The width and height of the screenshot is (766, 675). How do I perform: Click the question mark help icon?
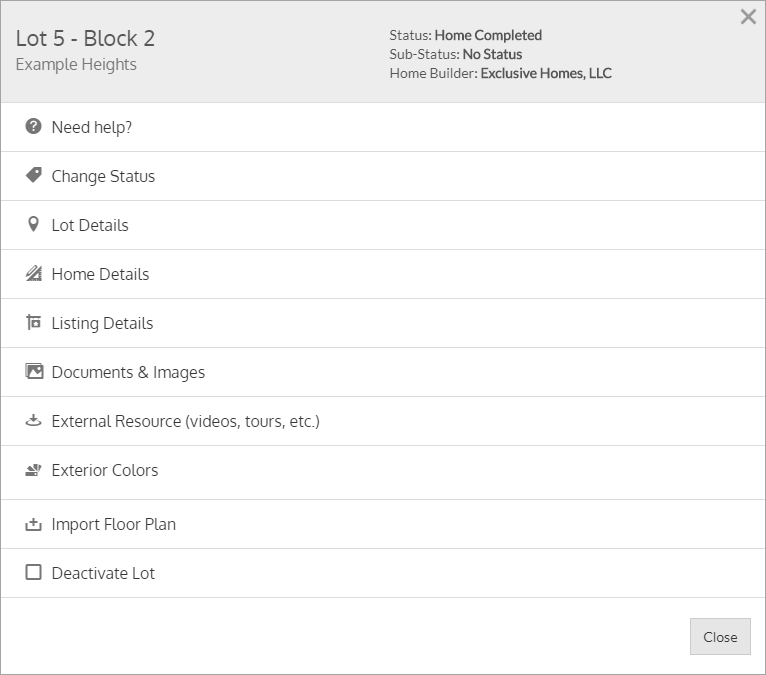[34, 127]
